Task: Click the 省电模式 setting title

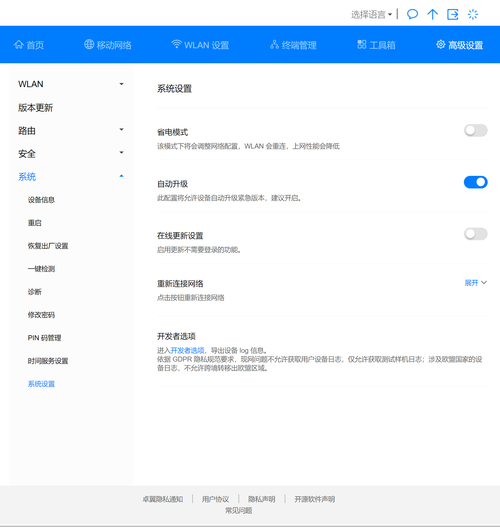Action: 172,132
